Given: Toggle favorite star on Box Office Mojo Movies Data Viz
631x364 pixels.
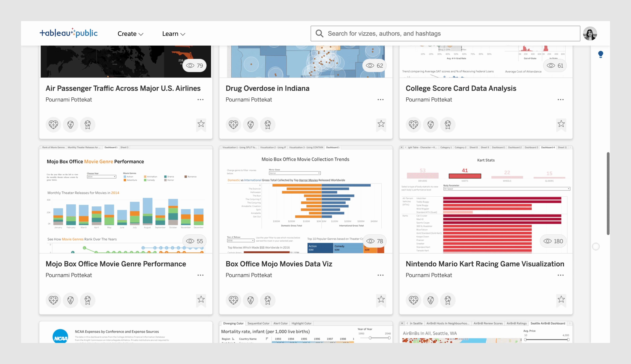Looking at the screenshot, I should pyautogui.click(x=381, y=299).
